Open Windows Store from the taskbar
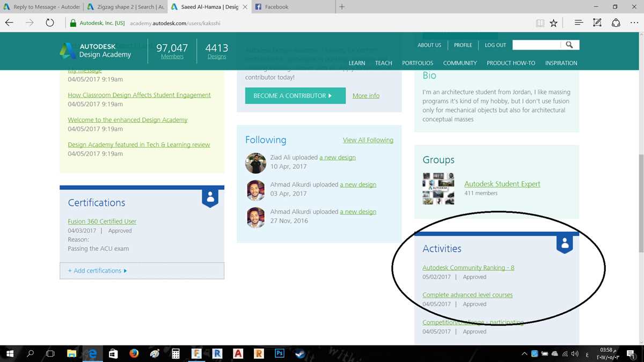The height and width of the screenshot is (362, 644). click(113, 353)
